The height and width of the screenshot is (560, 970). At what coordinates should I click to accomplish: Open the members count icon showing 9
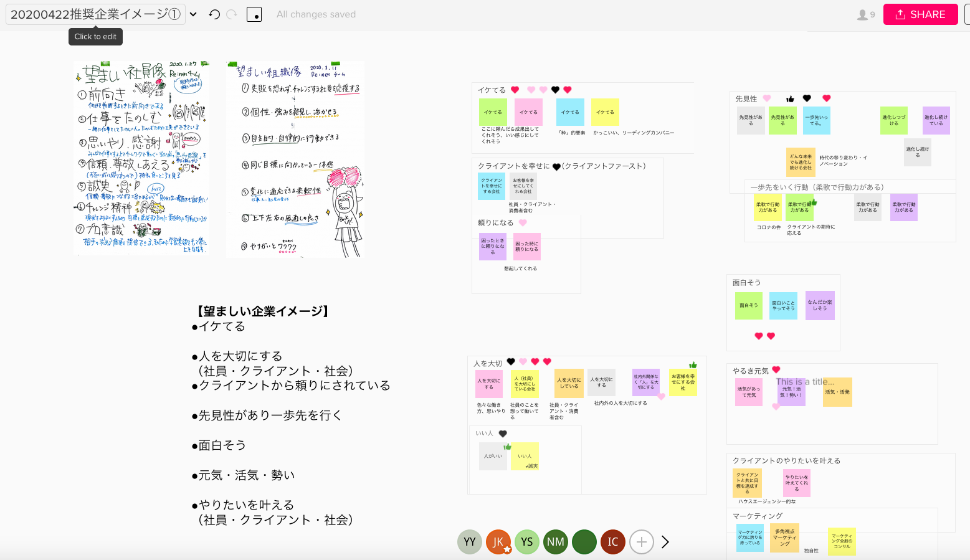[866, 14]
